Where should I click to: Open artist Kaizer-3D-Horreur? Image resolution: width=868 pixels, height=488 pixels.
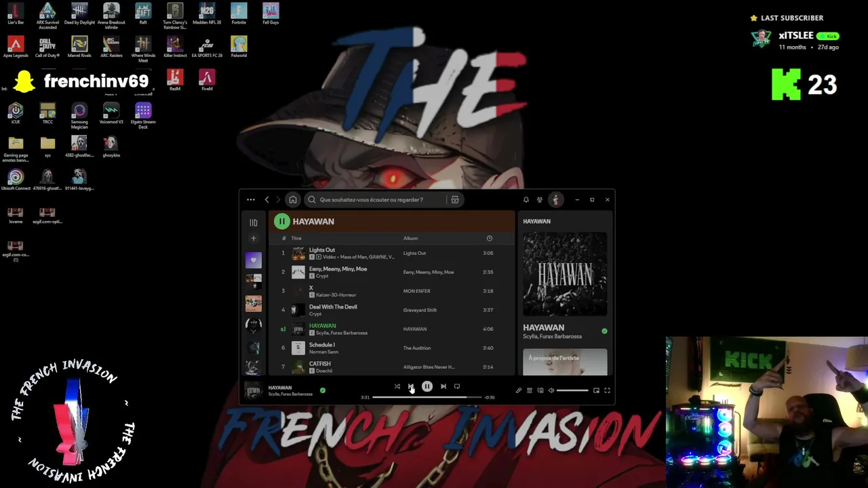click(x=336, y=295)
